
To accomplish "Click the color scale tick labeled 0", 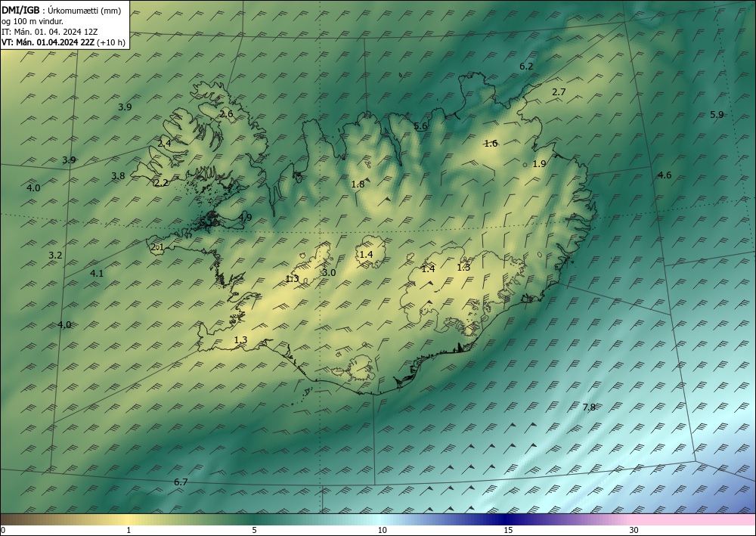I will pyautogui.click(x=3, y=531).
